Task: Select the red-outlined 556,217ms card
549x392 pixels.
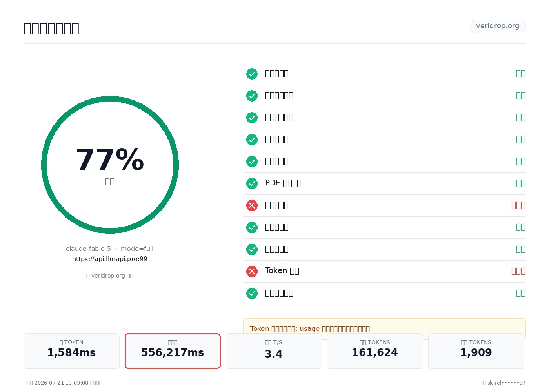Action: click(173, 351)
